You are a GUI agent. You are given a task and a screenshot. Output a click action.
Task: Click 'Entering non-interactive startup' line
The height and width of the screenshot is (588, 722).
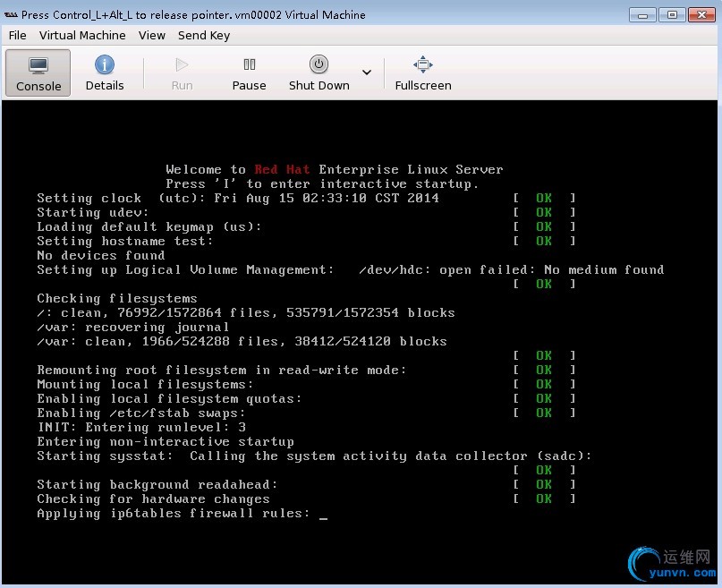click(x=166, y=441)
